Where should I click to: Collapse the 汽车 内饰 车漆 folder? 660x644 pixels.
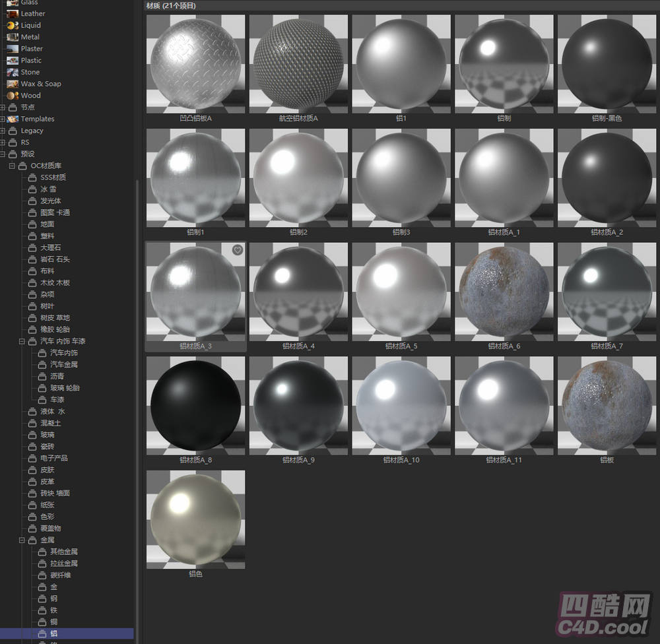[22, 341]
